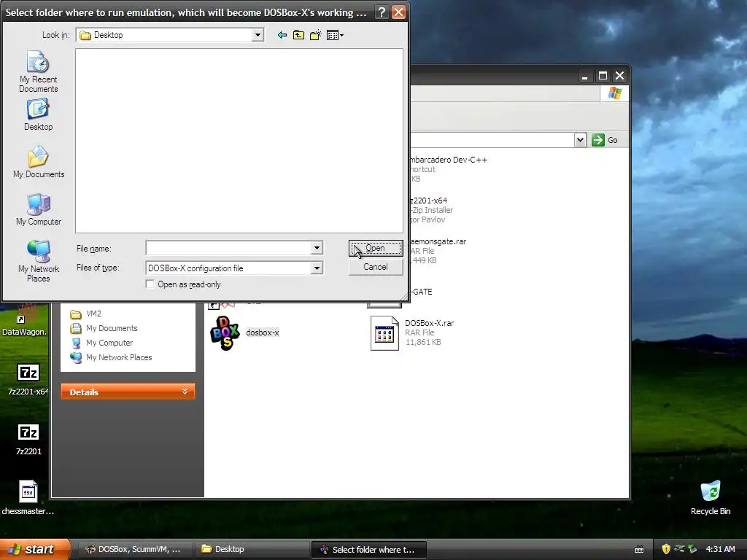
Task: Minimize the Explorer Desktop window
Action: [x=585, y=76]
